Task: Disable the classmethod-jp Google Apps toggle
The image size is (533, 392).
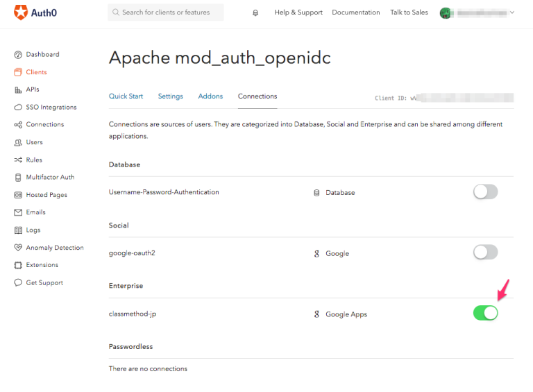Action: (485, 313)
